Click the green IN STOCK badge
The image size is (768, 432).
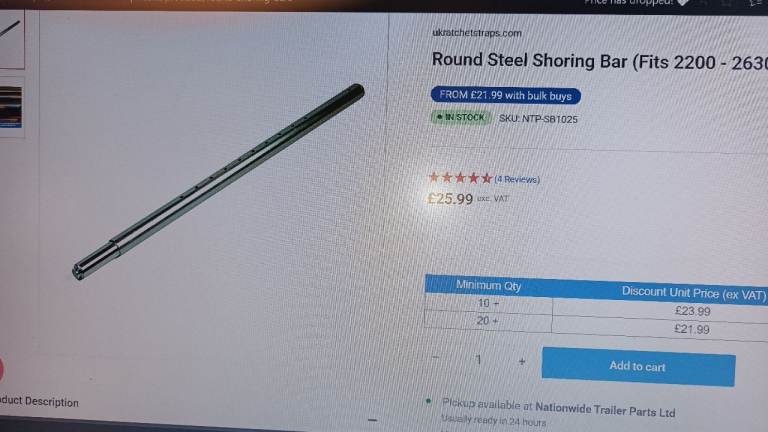pyautogui.click(x=460, y=118)
